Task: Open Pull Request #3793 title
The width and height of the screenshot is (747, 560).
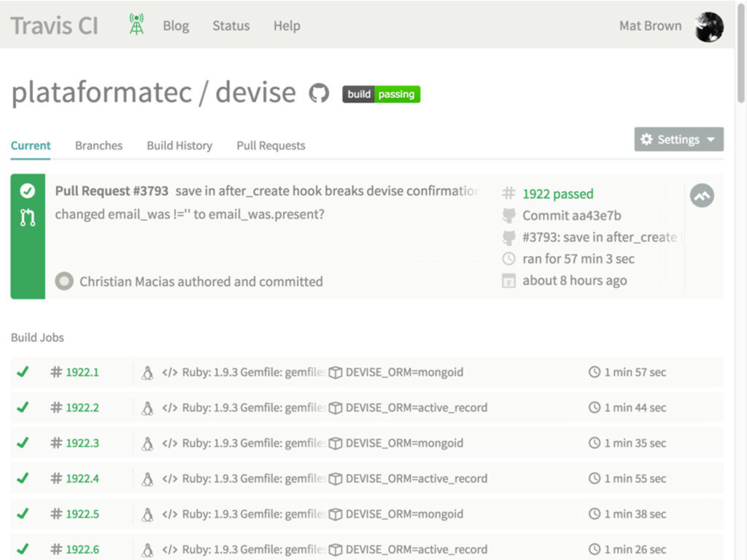Action: click(x=112, y=191)
